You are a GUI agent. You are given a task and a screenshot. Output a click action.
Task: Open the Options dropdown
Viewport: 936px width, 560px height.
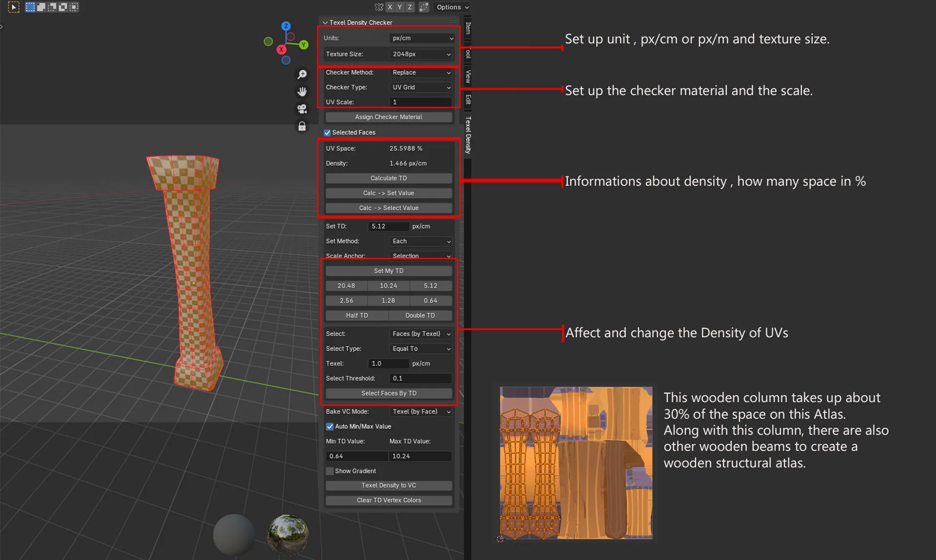tap(452, 7)
